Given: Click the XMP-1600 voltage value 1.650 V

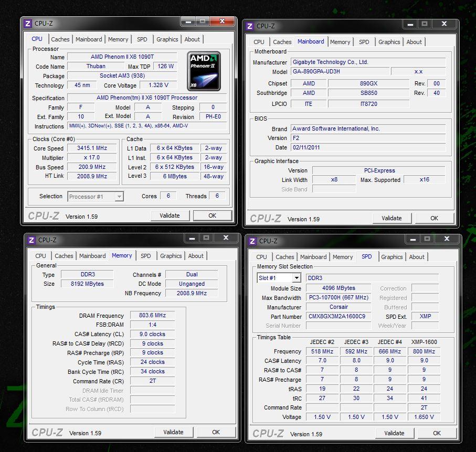Looking at the screenshot, I should pos(424,417).
